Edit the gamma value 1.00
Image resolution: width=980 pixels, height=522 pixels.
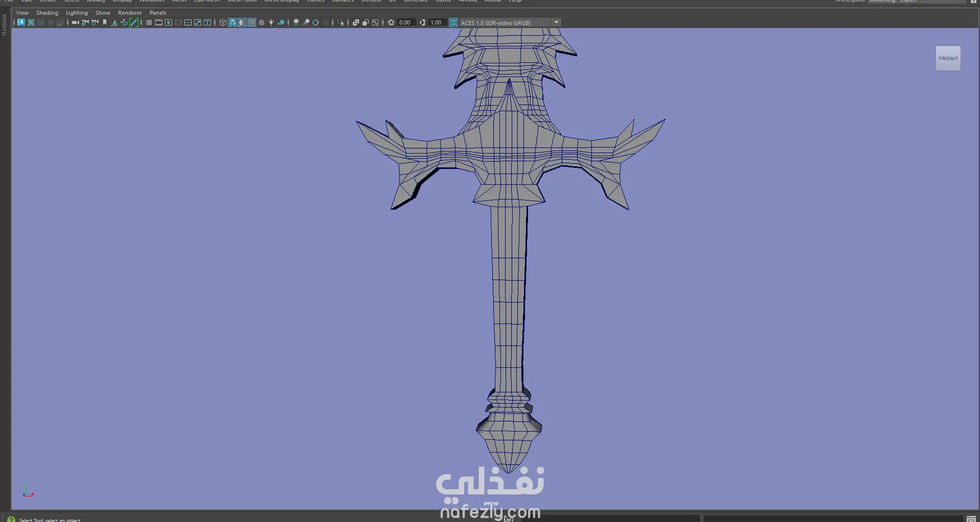point(437,22)
